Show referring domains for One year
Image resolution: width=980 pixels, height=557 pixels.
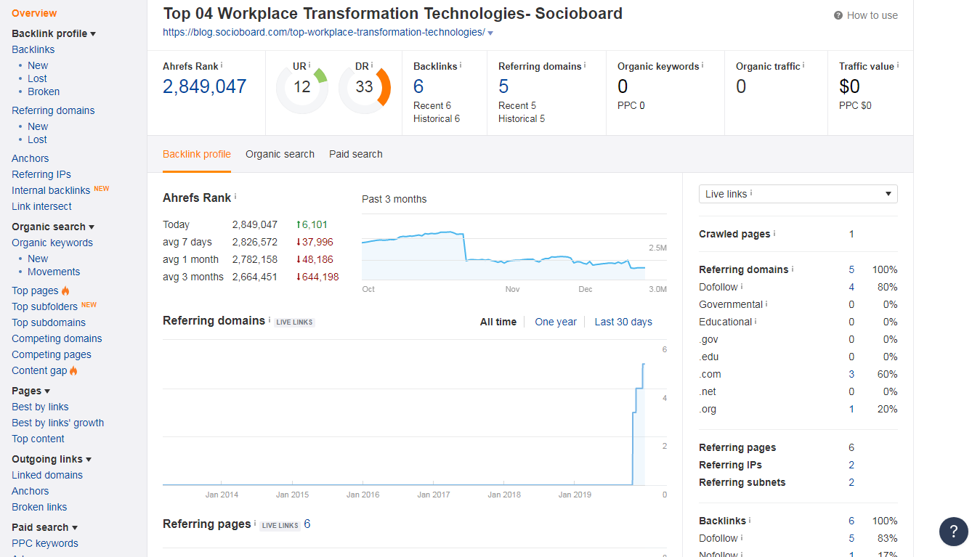pyautogui.click(x=556, y=322)
